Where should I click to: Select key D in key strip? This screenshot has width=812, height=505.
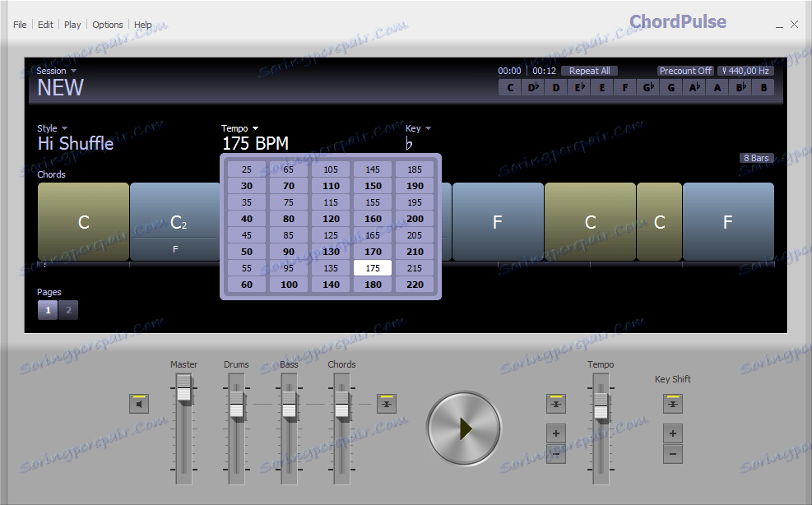556,87
